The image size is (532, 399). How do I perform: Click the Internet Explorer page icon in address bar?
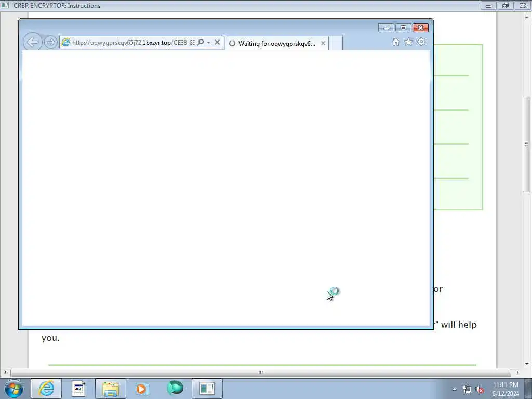[x=65, y=43]
